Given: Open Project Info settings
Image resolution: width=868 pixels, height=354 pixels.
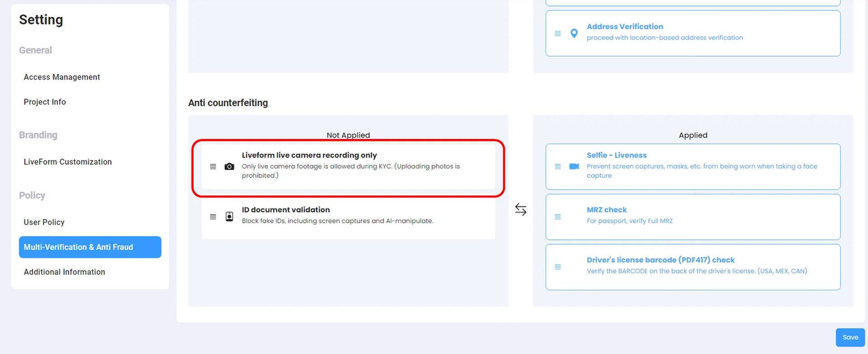Looking at the screenshot, I should tap(45, 102).
